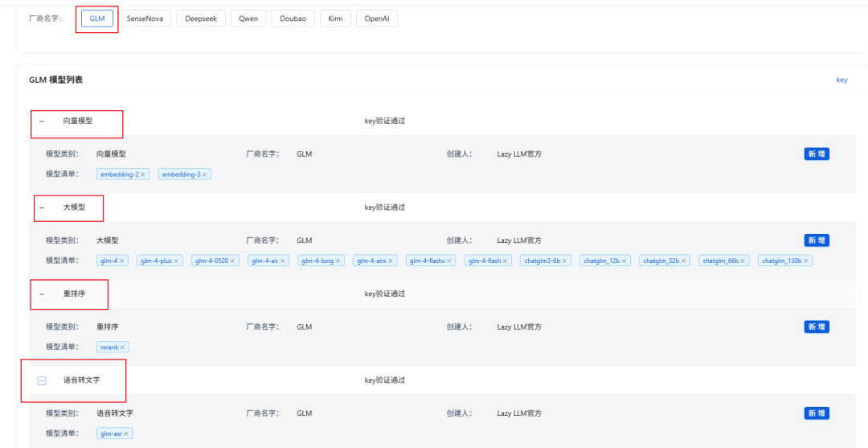868x448 pixels.
Task: Click key验证通过 in the 大模型 header
Action: tap(385, 208)
